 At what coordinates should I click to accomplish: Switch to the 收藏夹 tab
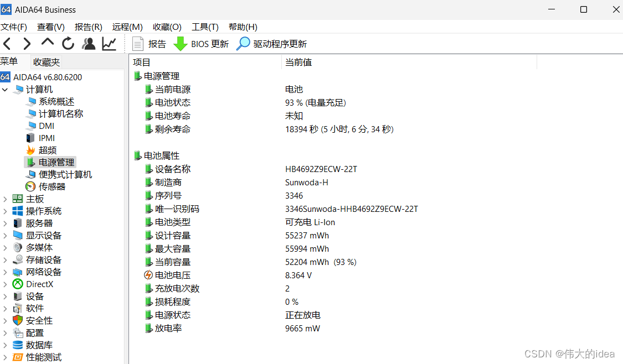click(47, 63)
